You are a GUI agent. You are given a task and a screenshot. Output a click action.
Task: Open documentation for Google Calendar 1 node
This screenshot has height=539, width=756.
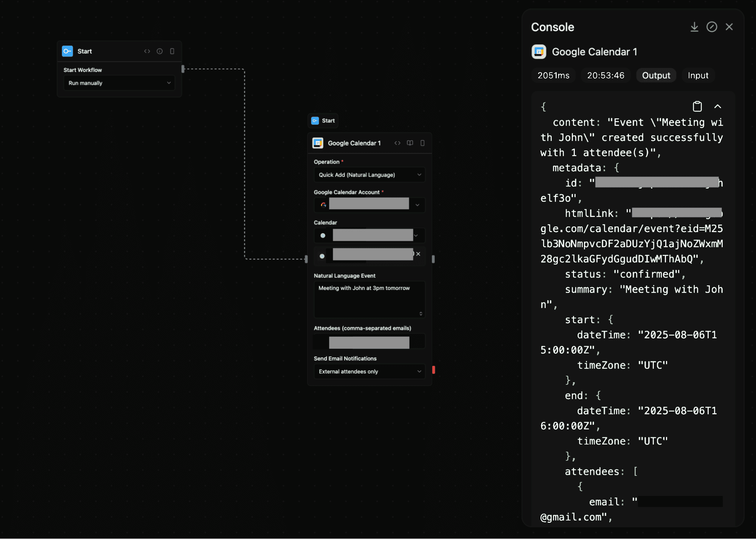(410, 143)
